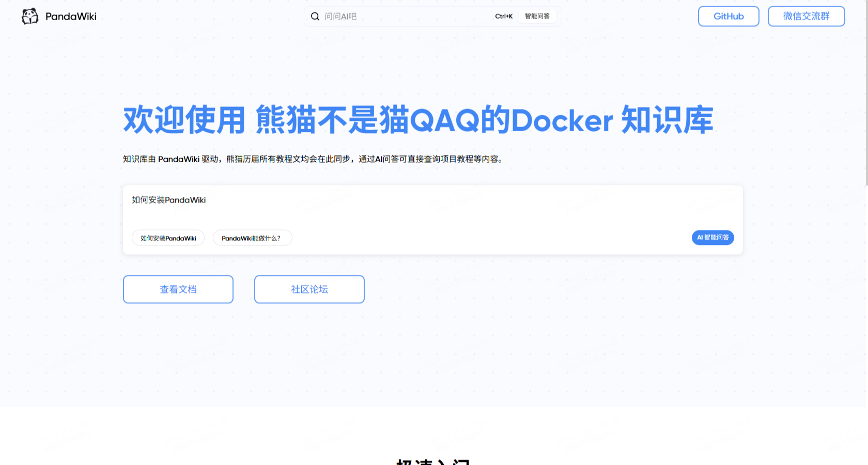Select the PandaWiki能做什么? suggestion chip
Image resolution: width=868 pixels, height=465 pixels.
point(252,238)
